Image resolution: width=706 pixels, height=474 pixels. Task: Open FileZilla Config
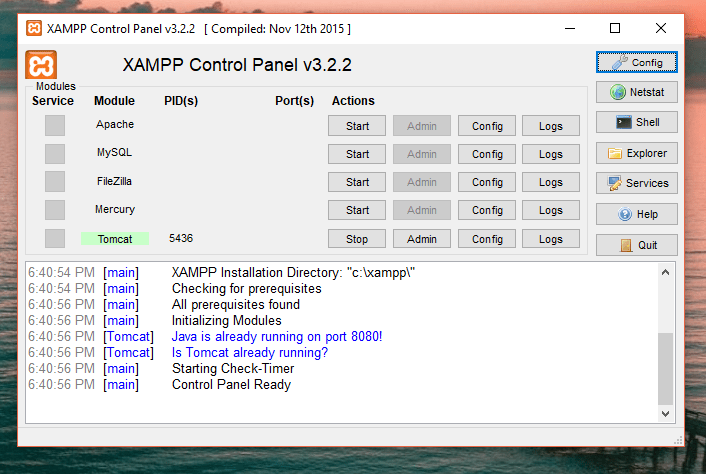coord(487,182)
